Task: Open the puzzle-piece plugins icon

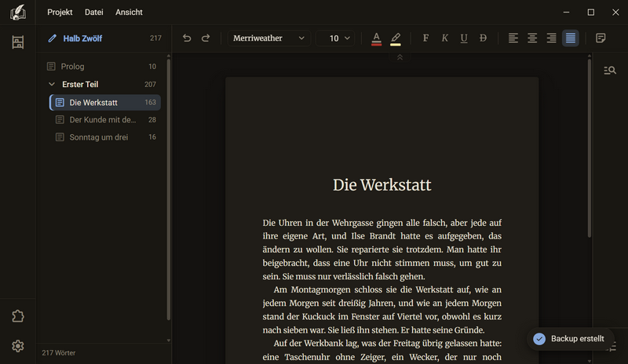Action: [17, 316]
